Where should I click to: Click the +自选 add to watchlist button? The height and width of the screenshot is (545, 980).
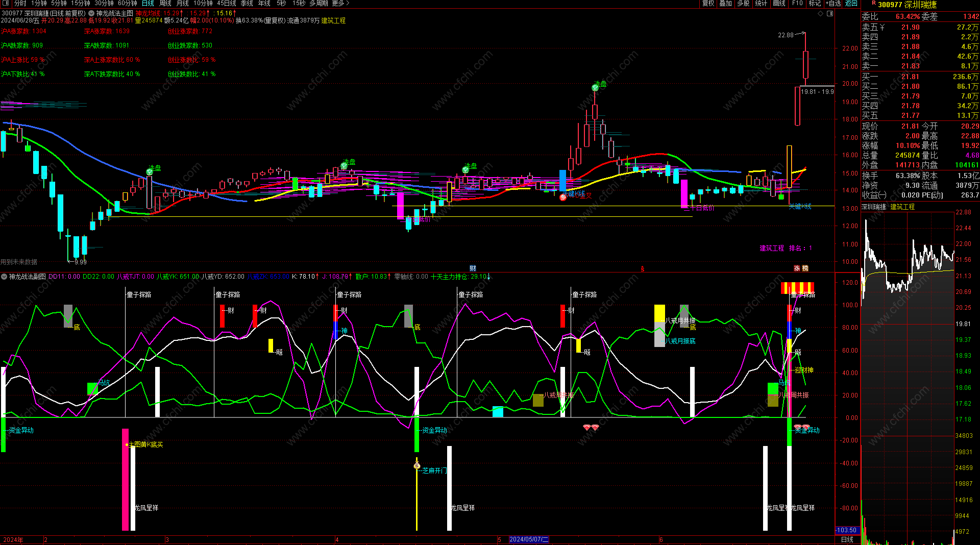pos(832,4)
